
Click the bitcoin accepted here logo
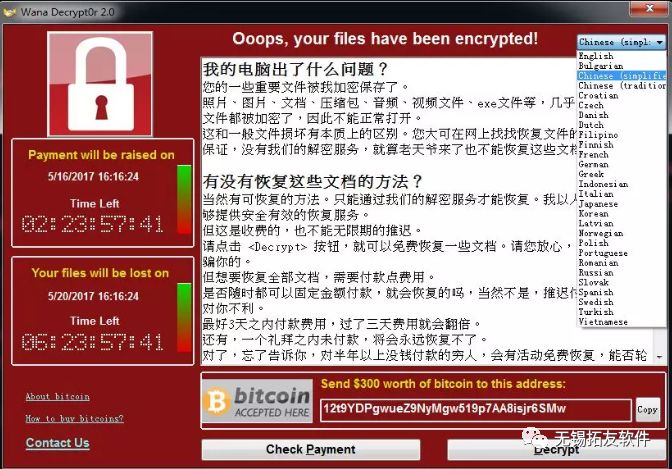coord(257,401)
